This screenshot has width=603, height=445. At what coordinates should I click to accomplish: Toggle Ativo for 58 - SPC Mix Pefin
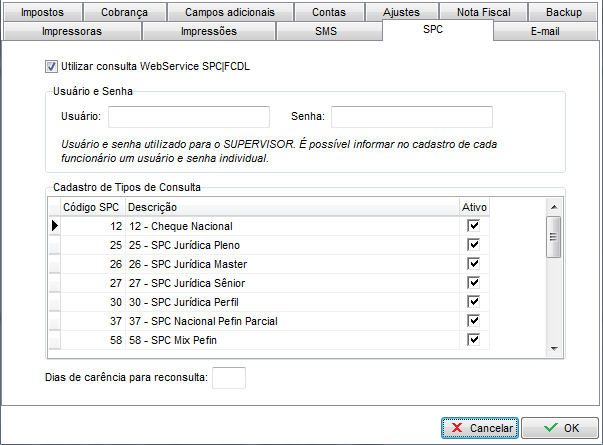[474, 340]
